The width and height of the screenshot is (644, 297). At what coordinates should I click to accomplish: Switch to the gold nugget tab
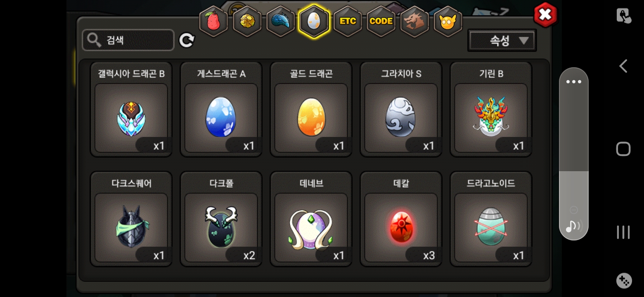click(x=247, y=21)
